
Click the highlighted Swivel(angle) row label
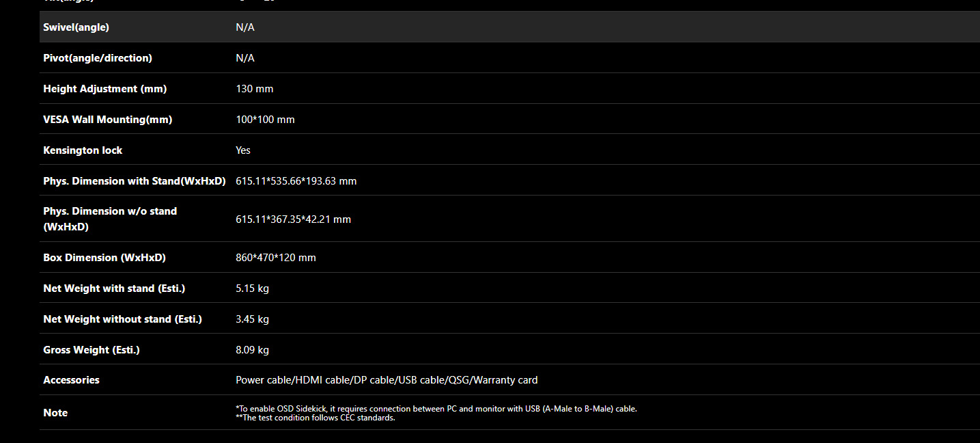(x=76, y=27)
